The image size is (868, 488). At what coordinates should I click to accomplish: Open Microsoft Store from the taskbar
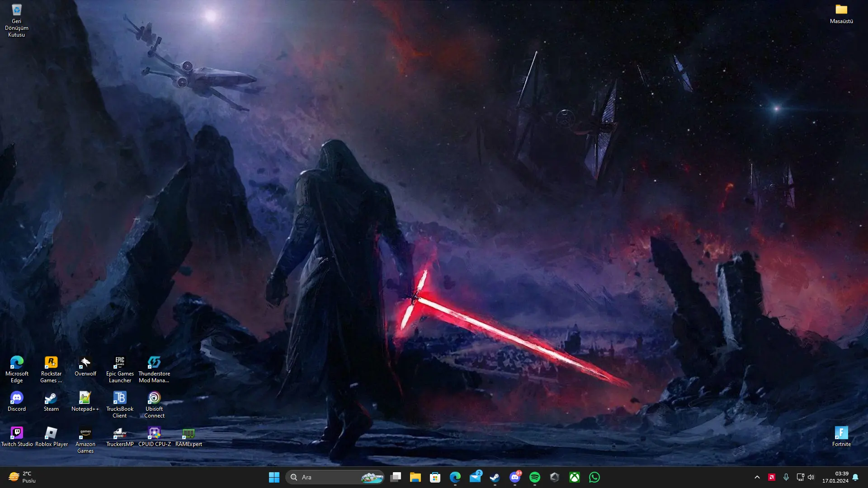pos(435,477)
